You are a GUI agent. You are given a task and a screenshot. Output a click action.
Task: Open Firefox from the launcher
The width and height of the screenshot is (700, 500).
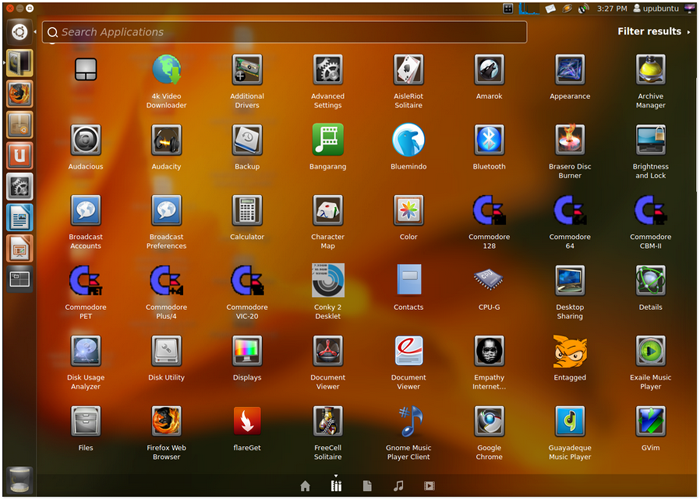20,94
